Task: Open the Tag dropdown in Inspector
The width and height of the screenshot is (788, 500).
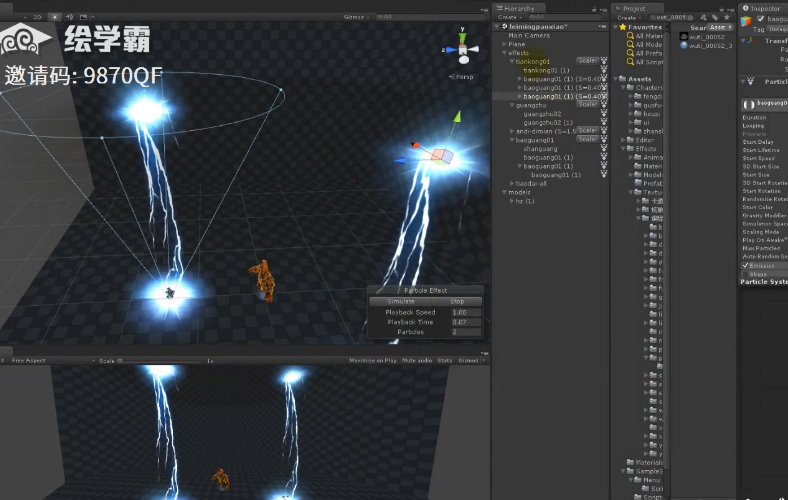Action: (778, 30)
